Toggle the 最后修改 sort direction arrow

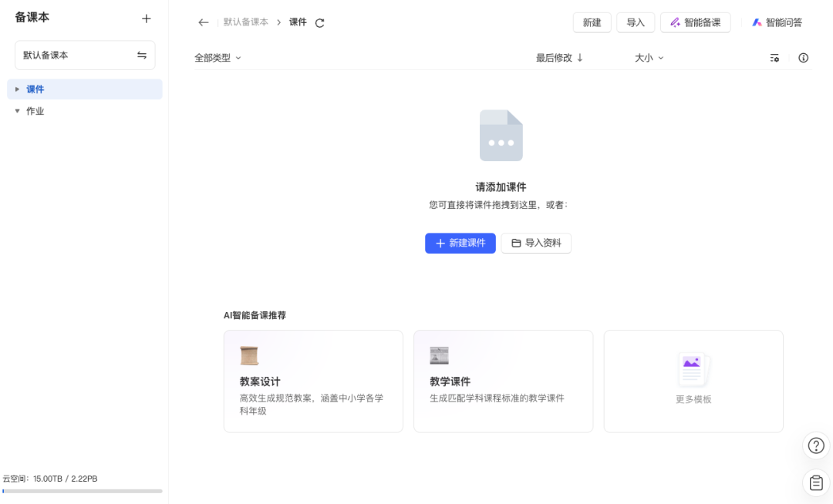point(580,57)
